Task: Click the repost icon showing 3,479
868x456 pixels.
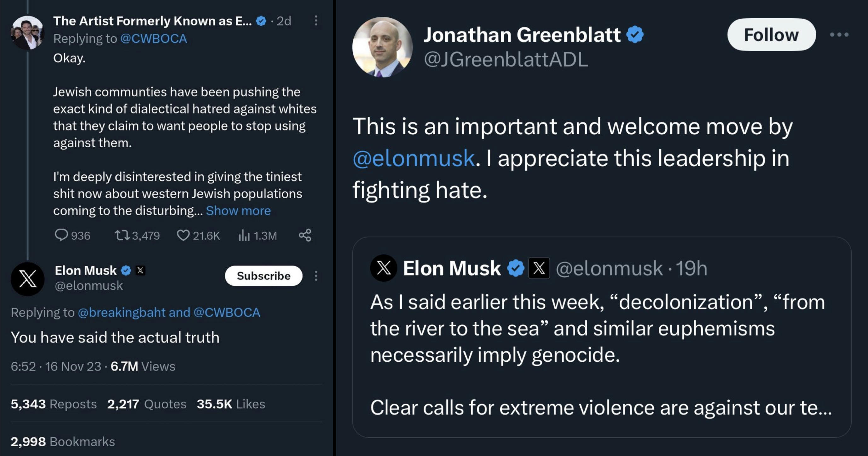Action: tap(122, 235)
